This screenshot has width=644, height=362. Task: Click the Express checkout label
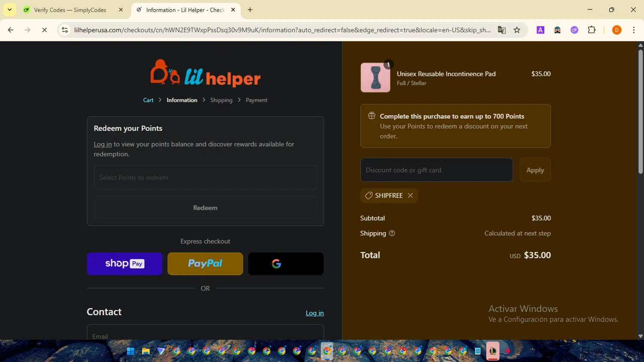click(205, 241)
